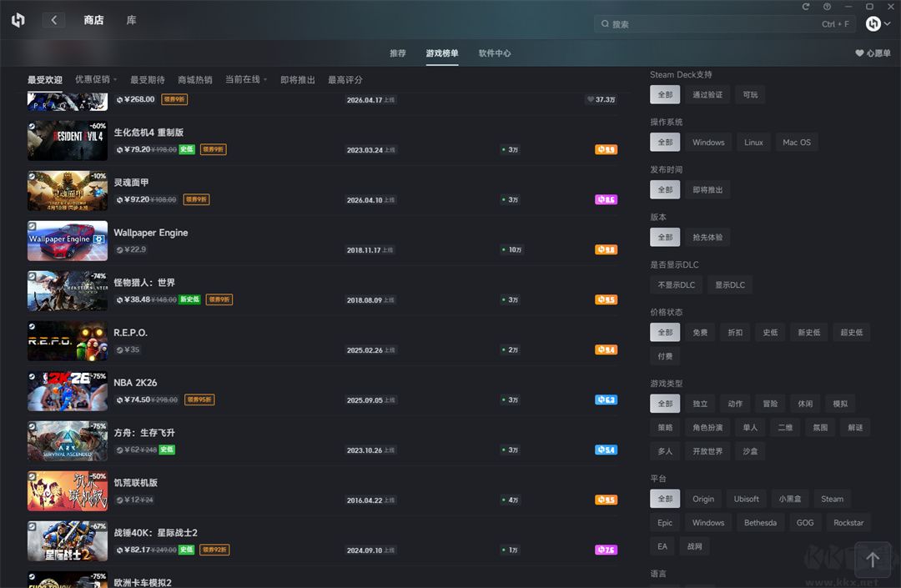Select 抢先体验 version filter

coord(707,237)
